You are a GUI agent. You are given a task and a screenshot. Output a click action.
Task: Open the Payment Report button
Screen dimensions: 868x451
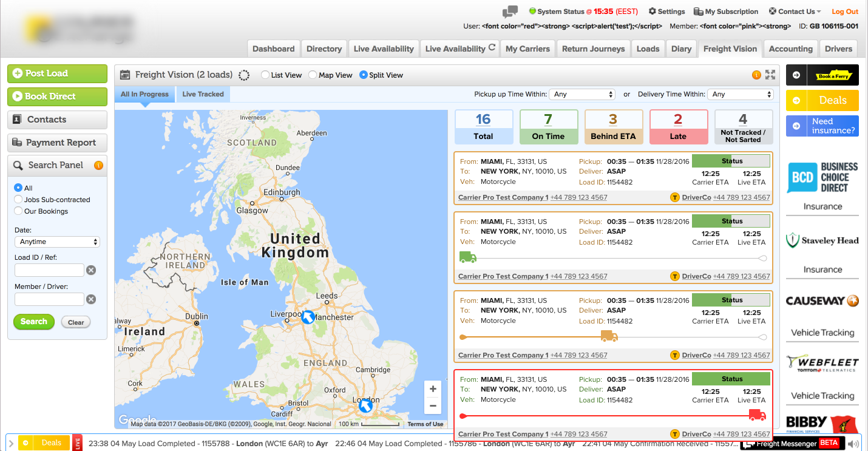click(x=57, y=143)
